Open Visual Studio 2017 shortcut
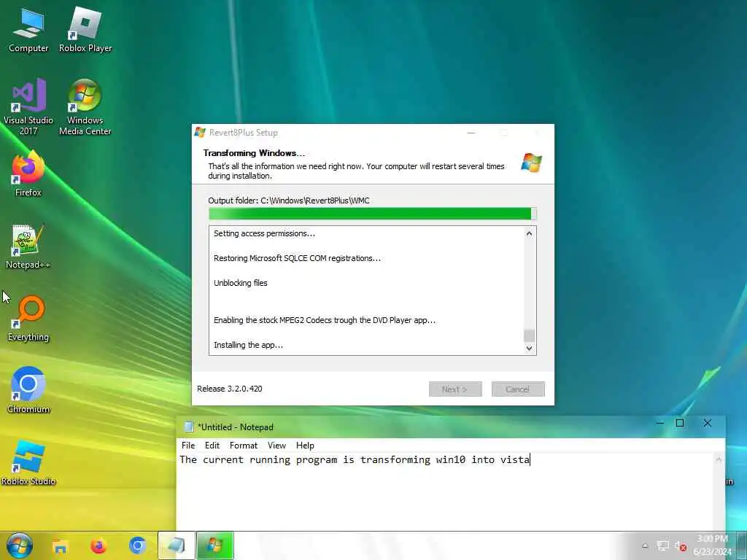747x560 pixels. (x=28, y=106)
